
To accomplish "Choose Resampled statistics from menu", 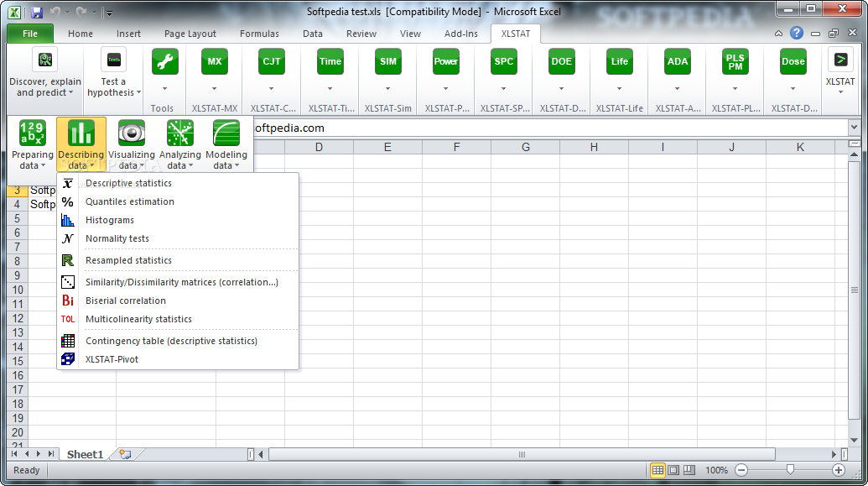I will pyautogui.click(x=178, y=260).
